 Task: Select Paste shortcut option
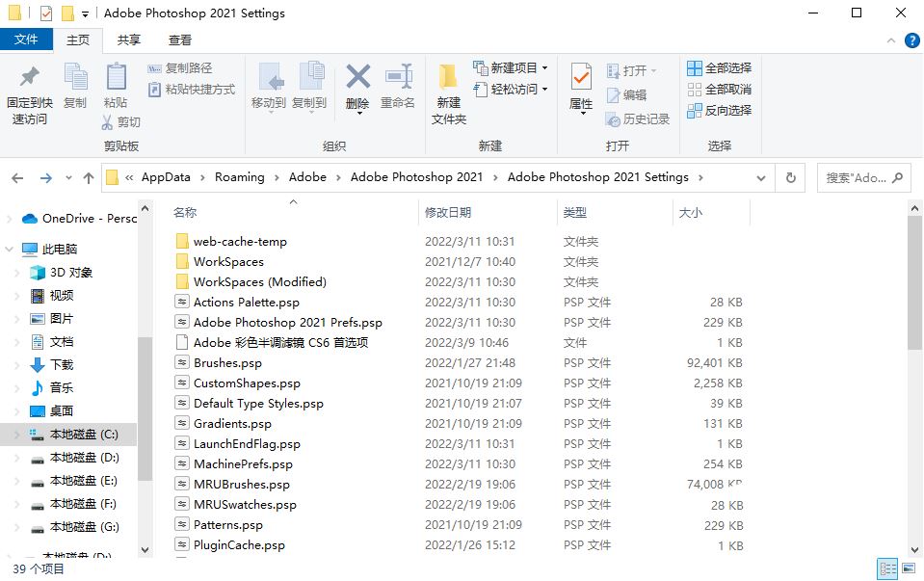(192, 90)
